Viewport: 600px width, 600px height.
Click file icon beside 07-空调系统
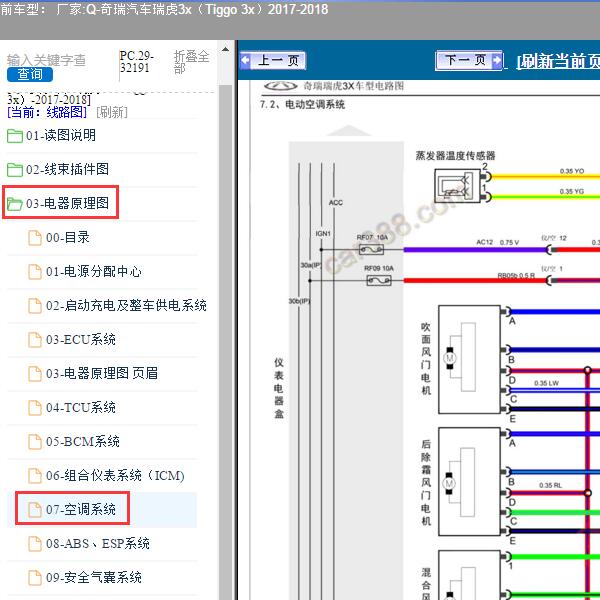[x=35, y=510]
